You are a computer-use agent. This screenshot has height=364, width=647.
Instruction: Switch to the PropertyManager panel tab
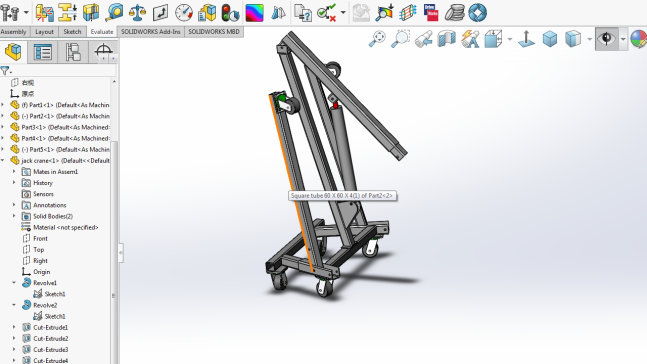coord(43,52)
